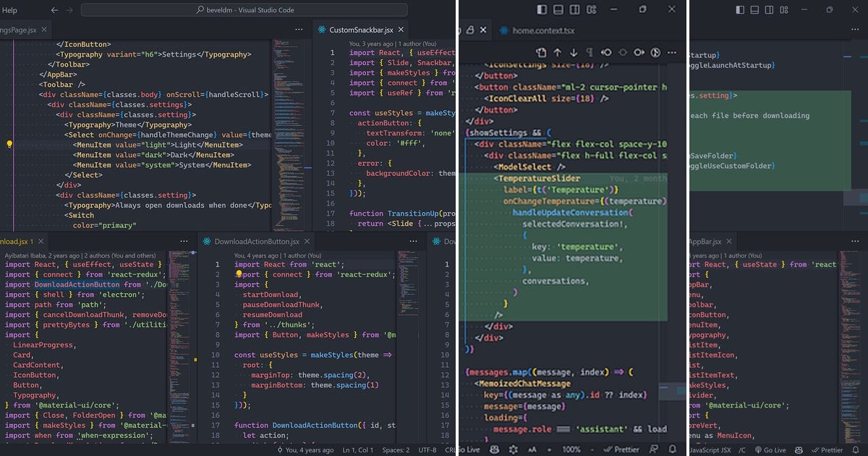The image size is (868, 456).
Task: Click the Next Change down-arrow in merge toolbar
Action: tap(574, 52)
